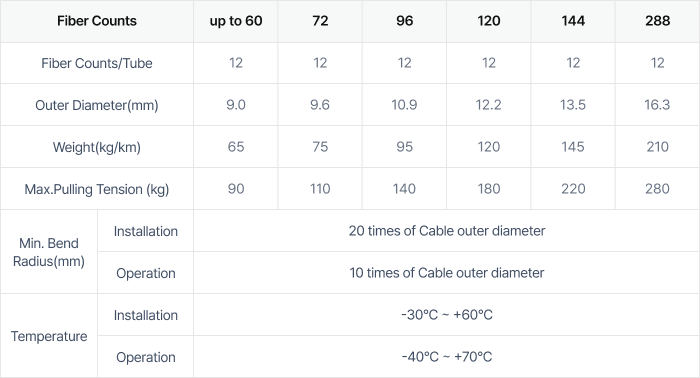Select the Weight(kg/km) row label
This screenshot has width=700, height=378.
tap(97, 147)
